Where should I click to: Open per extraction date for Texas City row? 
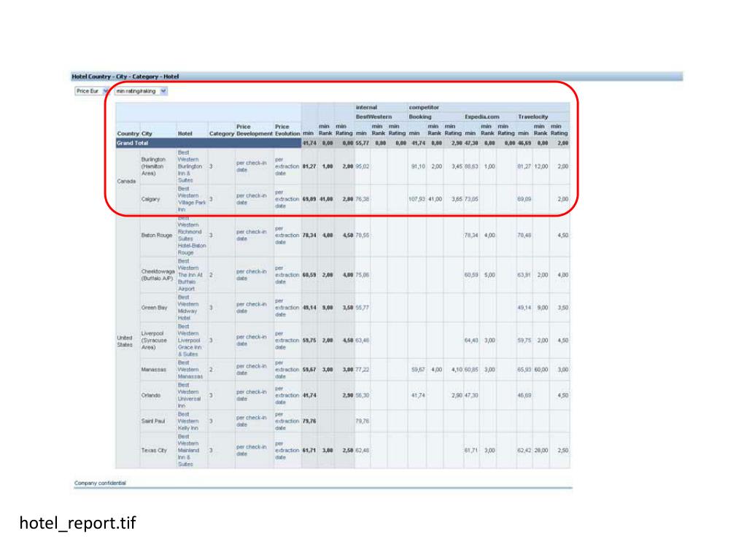[x=287, y=450]
